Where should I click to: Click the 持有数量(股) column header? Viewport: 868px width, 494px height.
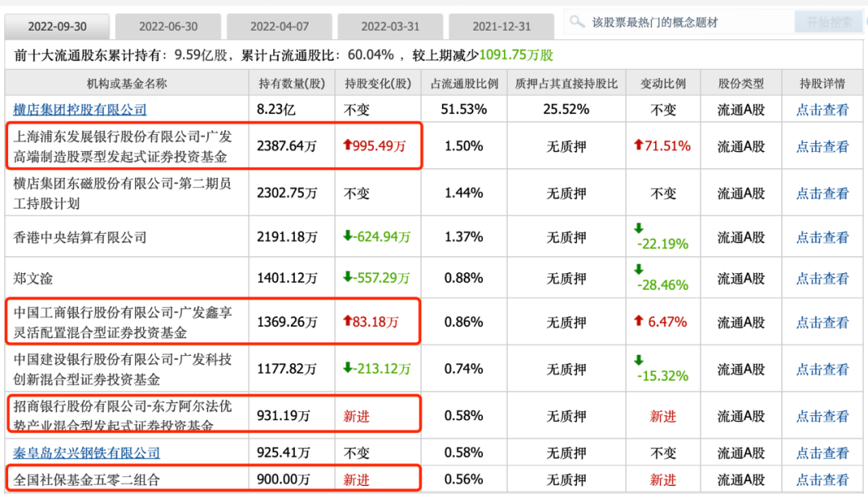pos(292,84)
